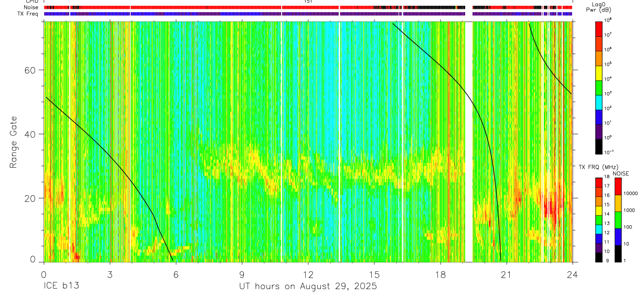Click the 'UT hours on August 29, 2025' axis title

[x=308, y=287]
